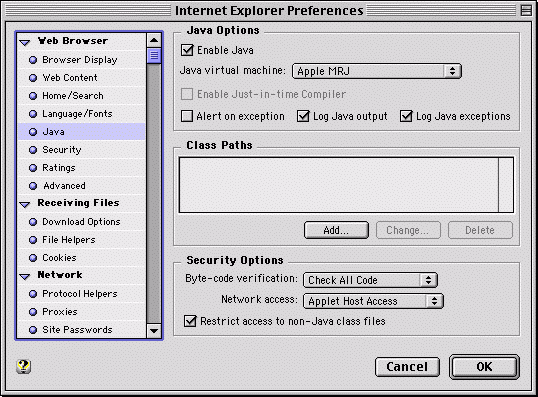Open Ratings preferences

82,168
